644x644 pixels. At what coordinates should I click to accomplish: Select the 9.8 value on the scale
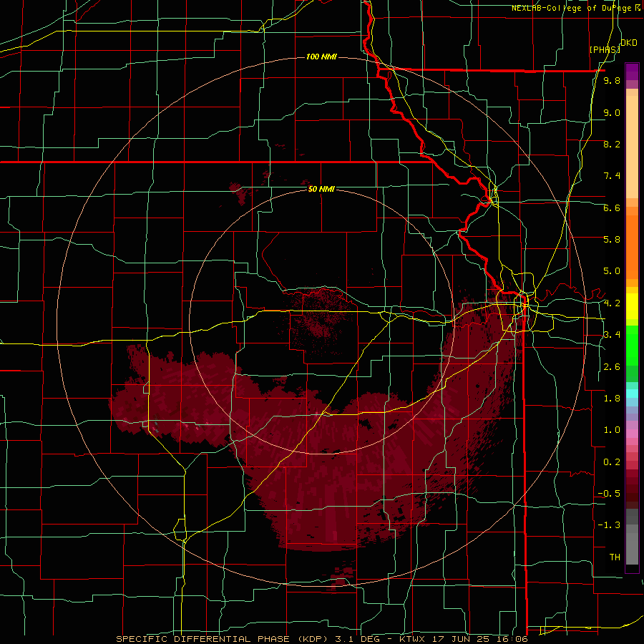[x=612, y=80]
